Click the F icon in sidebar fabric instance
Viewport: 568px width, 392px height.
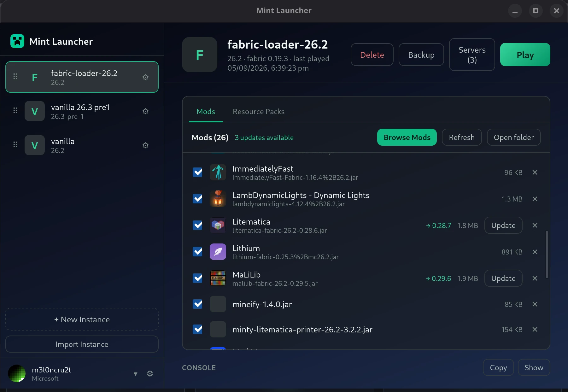click(35, 77)
